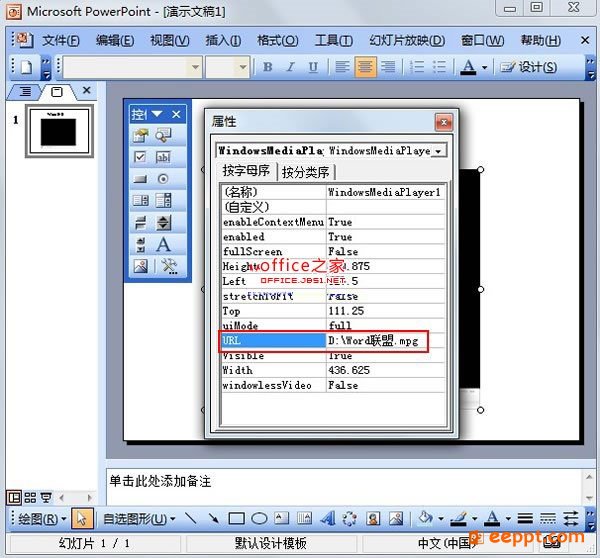Start slide show from current slide
This screenshot has height=558, width=600.
pyautogui.click(x=46, y=498)
